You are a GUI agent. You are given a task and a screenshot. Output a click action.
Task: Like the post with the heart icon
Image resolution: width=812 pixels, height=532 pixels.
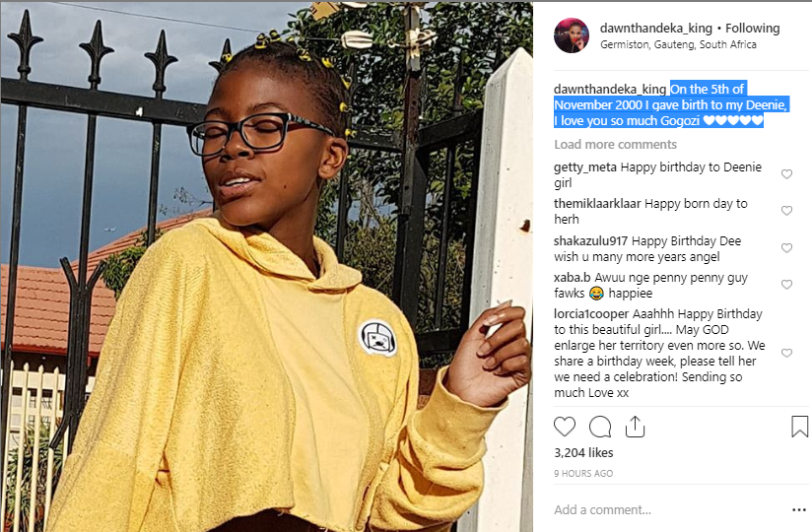[565, 427]
